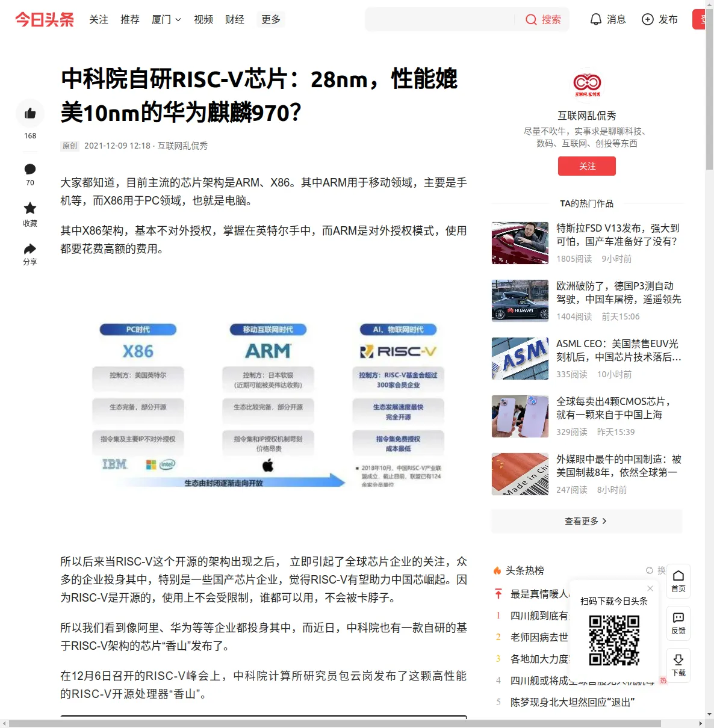
Task: Click the comment count 70
Action: [30, 183]
